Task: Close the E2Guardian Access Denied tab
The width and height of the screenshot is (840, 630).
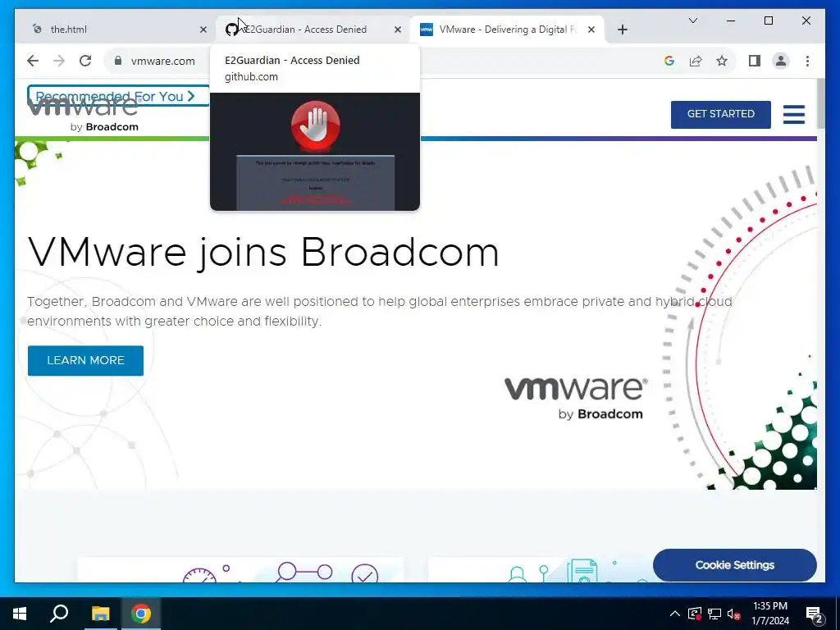Action: (398, 30)
